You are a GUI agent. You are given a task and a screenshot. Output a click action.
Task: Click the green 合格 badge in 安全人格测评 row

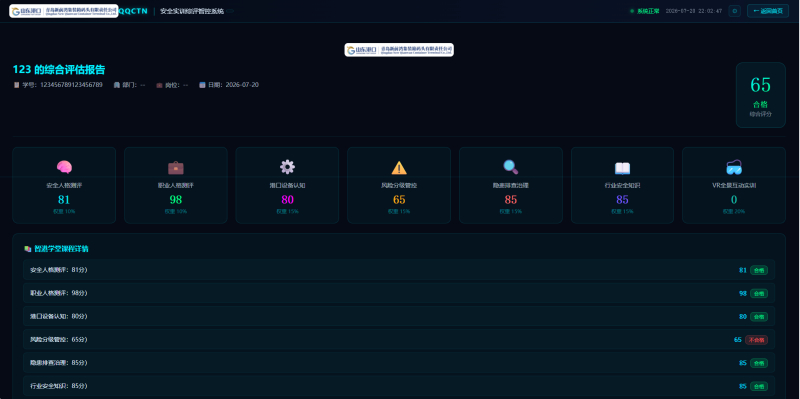pos(759,270)
